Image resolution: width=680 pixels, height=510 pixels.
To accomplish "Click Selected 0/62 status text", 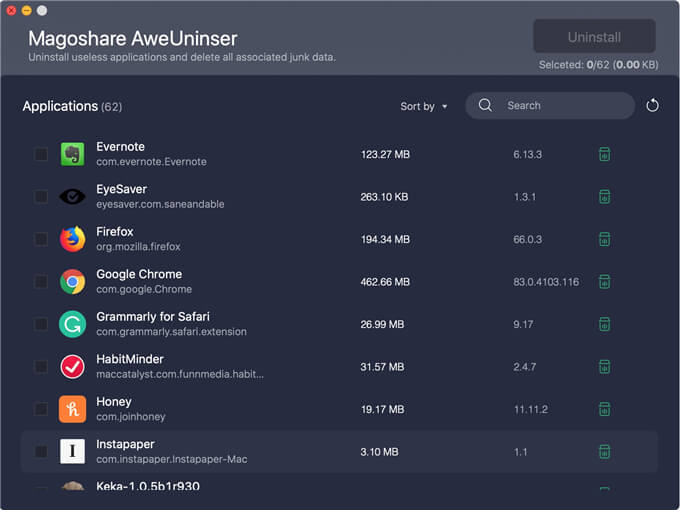I will click(598, 65).
